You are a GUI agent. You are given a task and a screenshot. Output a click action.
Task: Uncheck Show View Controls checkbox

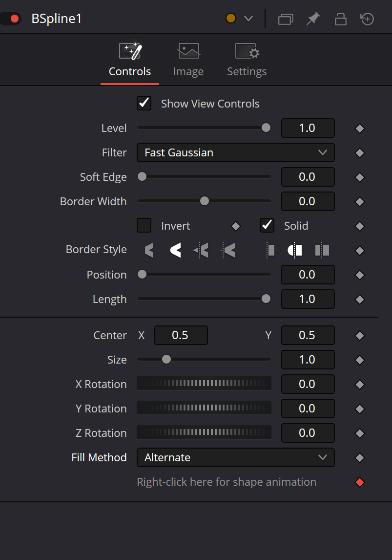tap(144, 103)
